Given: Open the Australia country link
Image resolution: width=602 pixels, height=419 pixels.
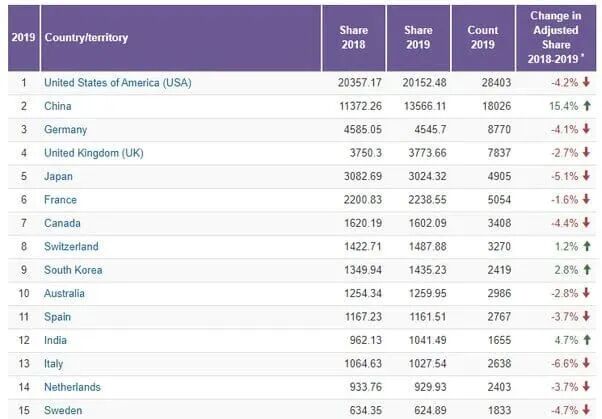Looking at the screenshot, I should coord(64,293).
